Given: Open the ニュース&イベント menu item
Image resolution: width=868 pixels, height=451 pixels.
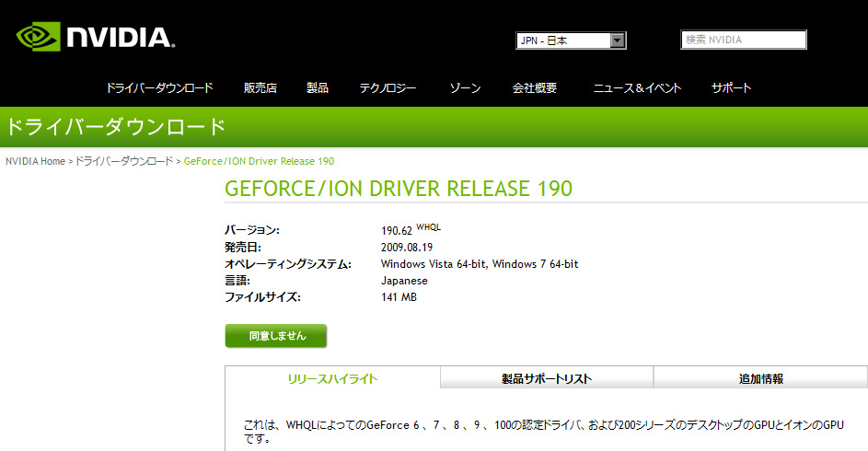Looking at the screenshot, I should click(637, 88).
